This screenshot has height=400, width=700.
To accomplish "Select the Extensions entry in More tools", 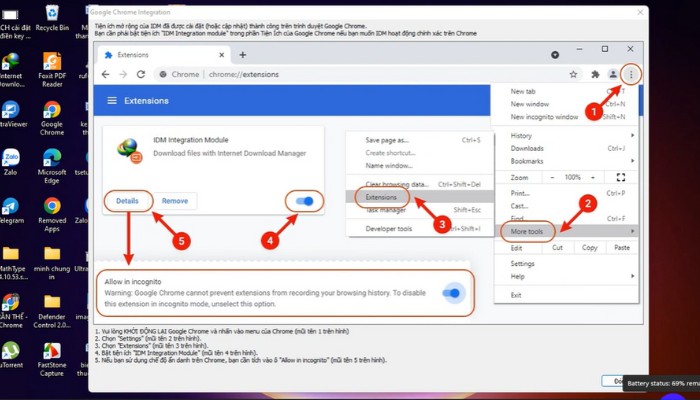I will click(420, 197).
